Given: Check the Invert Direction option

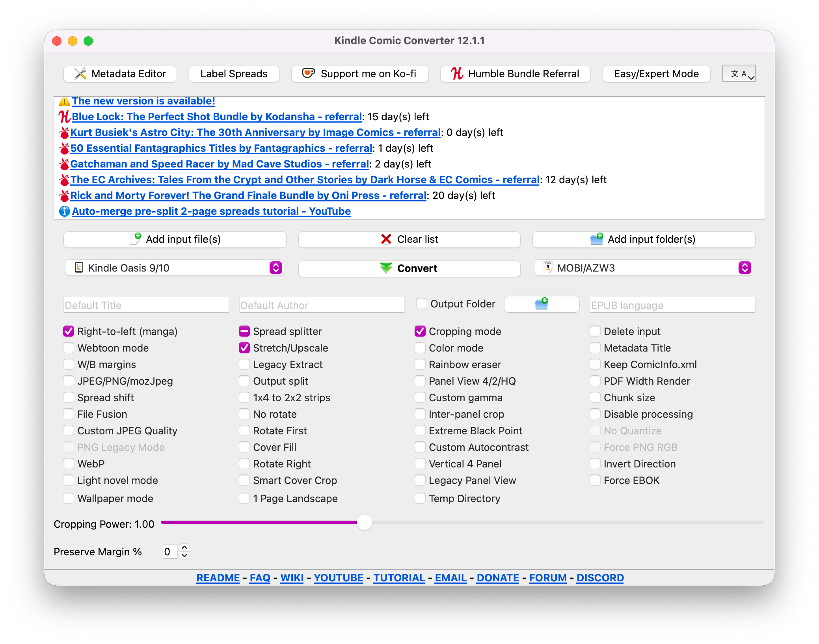Looking at the screenshot, I should point(595,464).
